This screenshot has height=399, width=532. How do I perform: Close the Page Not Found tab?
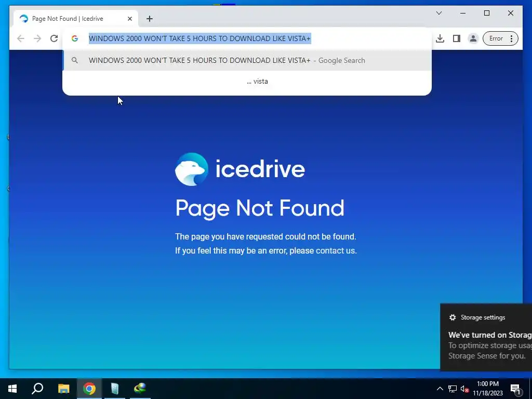(x=129, y=19)
